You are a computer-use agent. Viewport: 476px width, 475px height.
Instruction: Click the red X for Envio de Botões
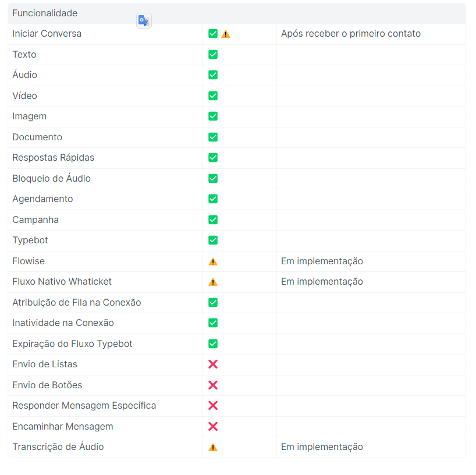tap(213, 385)
